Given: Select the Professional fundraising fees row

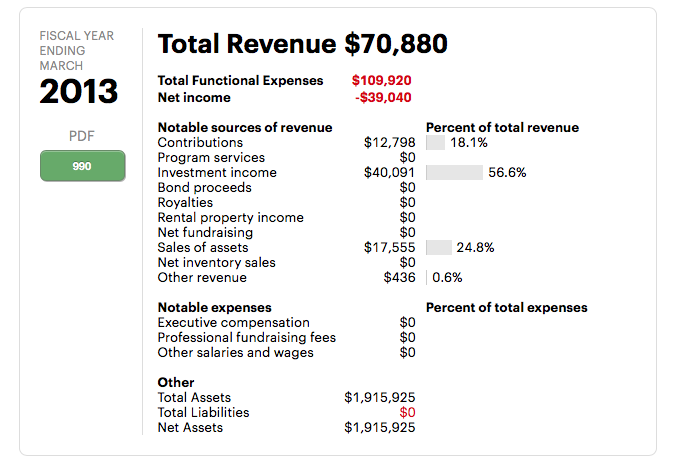Looking at the screenshot, I should (246, 338).
